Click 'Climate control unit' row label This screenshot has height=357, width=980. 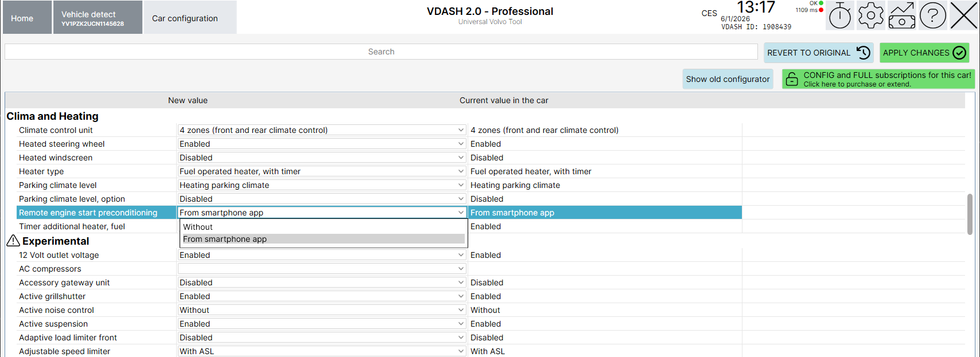coord(56,130)
